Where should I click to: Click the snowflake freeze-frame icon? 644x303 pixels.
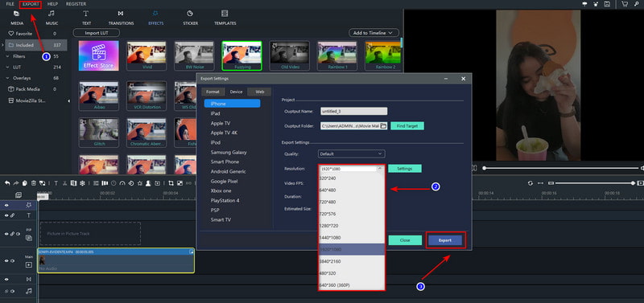pos(82,183)
